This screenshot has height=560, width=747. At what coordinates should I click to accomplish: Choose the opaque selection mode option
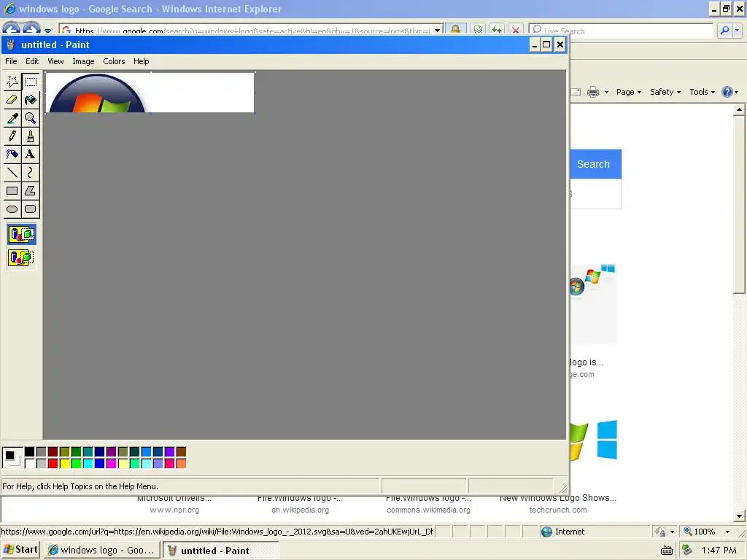21,234
